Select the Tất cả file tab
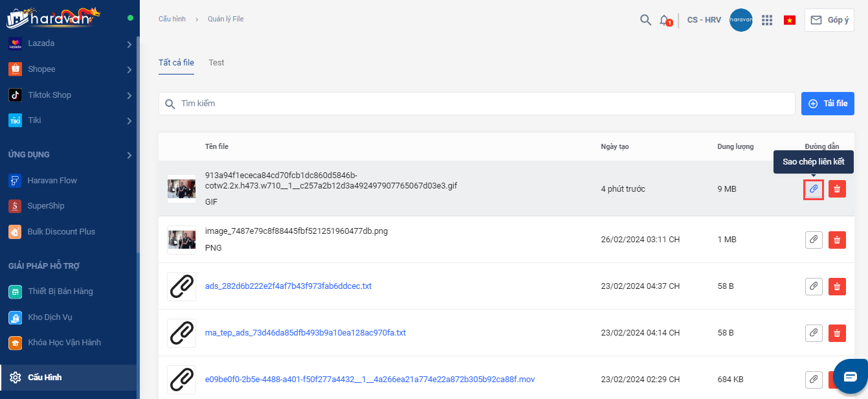The height and width of the screenshot is (399, 868). pos(176,63)
